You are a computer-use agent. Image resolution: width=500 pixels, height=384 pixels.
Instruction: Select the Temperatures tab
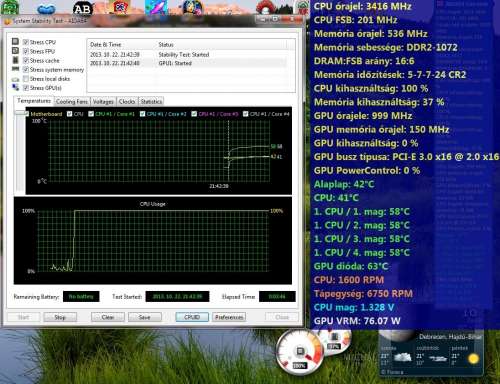click(x=34, y=101)
